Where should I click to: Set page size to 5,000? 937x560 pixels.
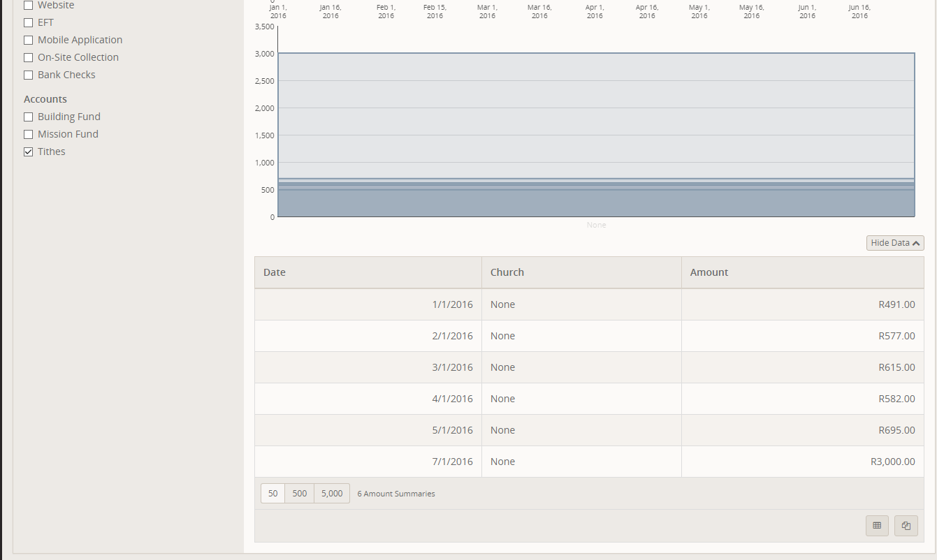click(332, 493)
